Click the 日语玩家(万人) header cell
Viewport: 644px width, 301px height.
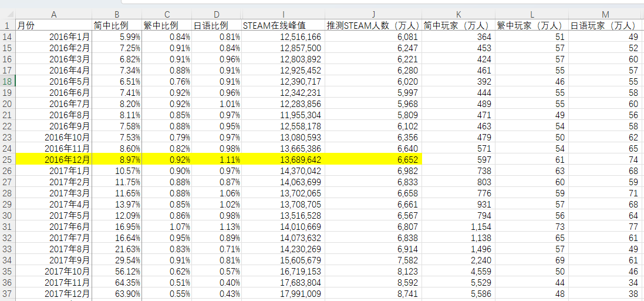pyautogui.click(x=606, y=25)
